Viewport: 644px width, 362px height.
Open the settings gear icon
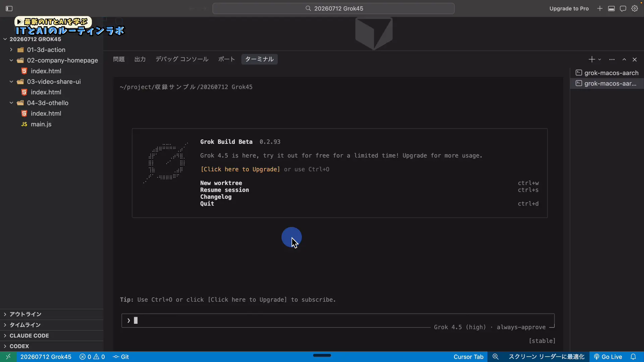tap(635, 8)
